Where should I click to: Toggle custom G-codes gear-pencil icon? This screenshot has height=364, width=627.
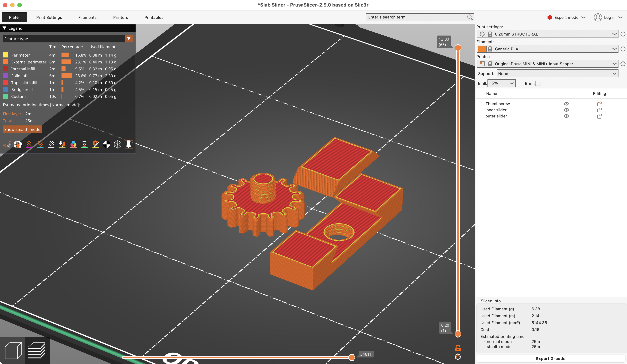point(96,144)
